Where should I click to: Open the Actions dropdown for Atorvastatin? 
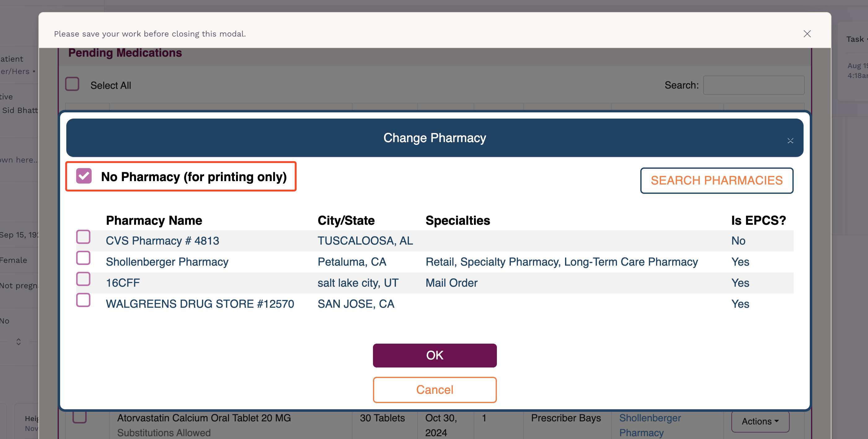coord(760,421)
